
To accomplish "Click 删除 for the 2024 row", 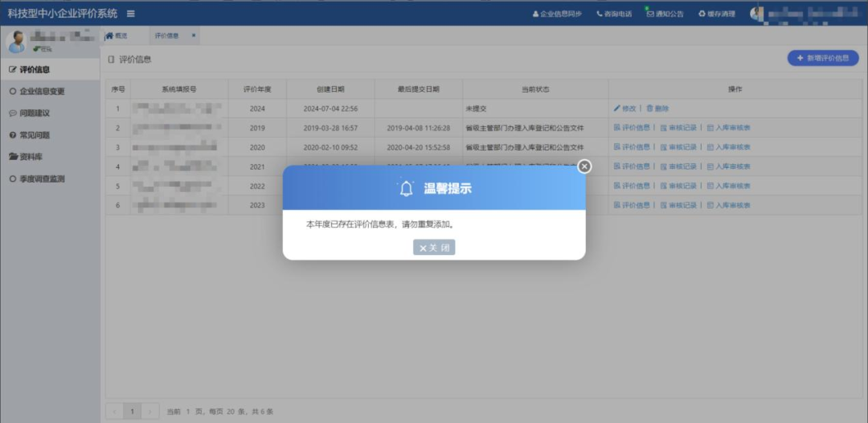I will [657, 109].
